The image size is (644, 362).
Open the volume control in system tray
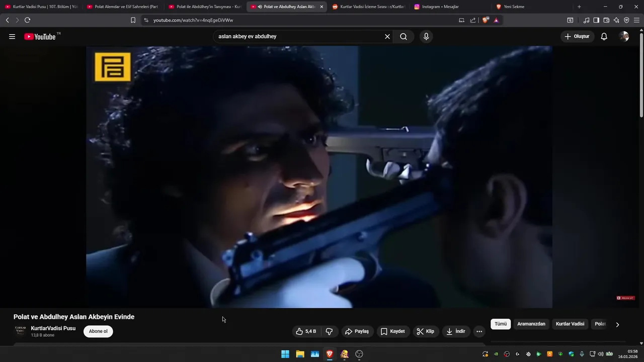(601, 354)
